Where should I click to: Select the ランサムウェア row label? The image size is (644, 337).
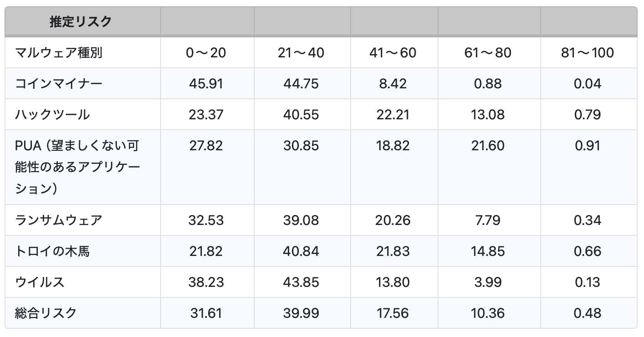coord(59,220)
